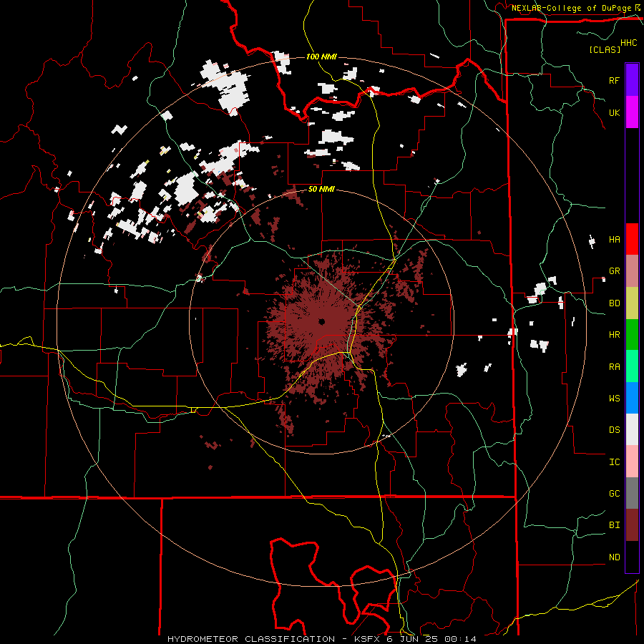This screenshot has height=644, width=644.
Task: Select the GR dusty pink legend swatch
Action: click(632, 271)
